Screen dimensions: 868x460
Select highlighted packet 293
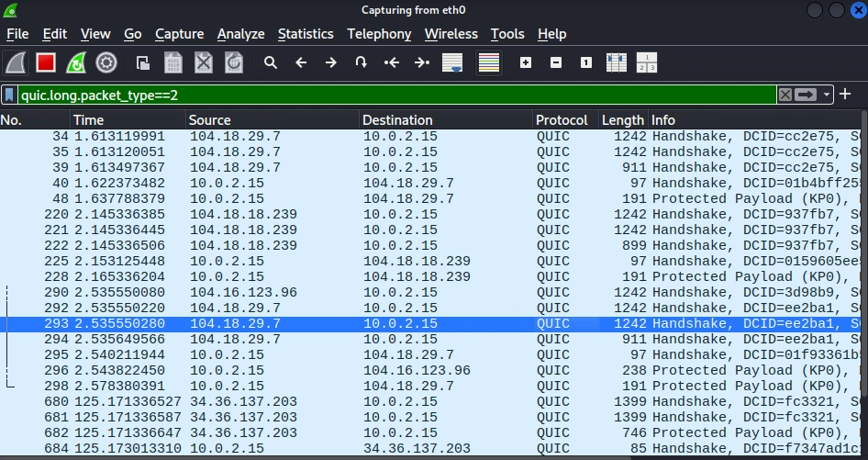[x=430, y=323]
